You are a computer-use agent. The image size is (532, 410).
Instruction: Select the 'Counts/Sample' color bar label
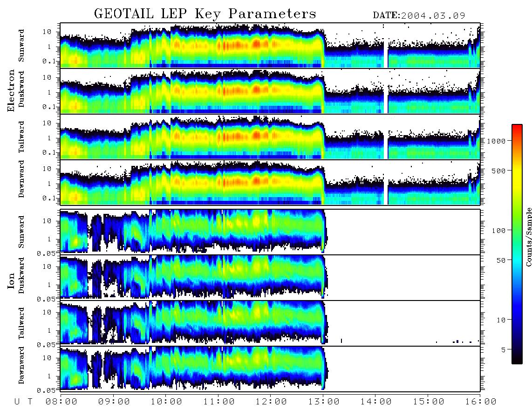(x=528, y=237)
